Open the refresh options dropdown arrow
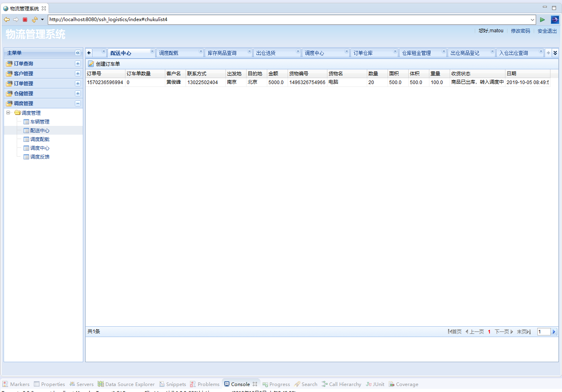Image resolution: width=562 pixels, height=392 pixels. coord(42,20)
